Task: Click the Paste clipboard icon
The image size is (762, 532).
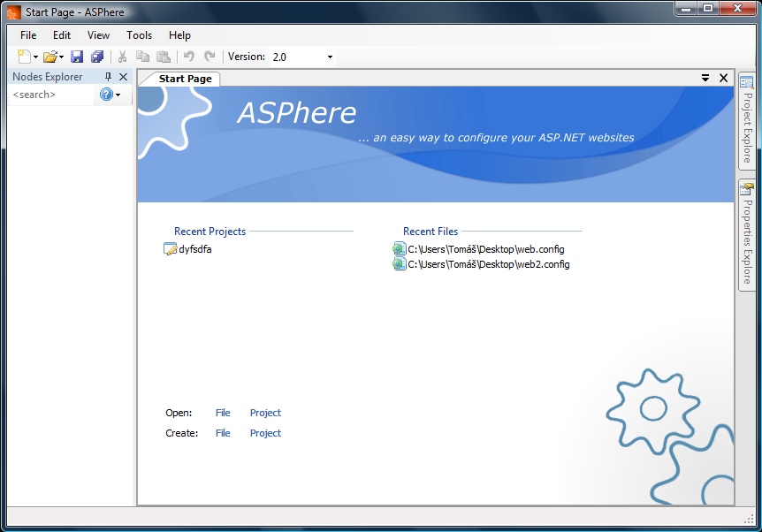Action: pos(164,57)
